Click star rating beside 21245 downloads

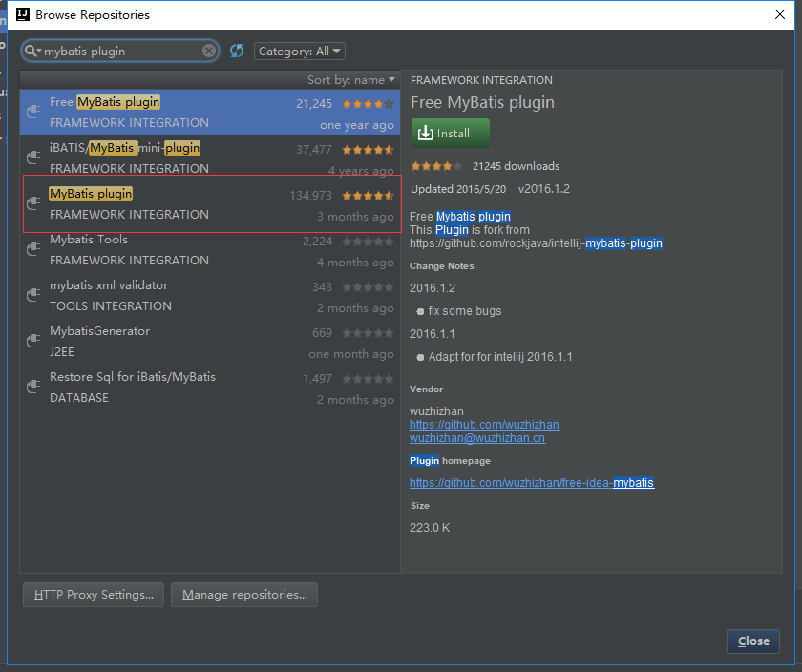click(x=437, y=166)
